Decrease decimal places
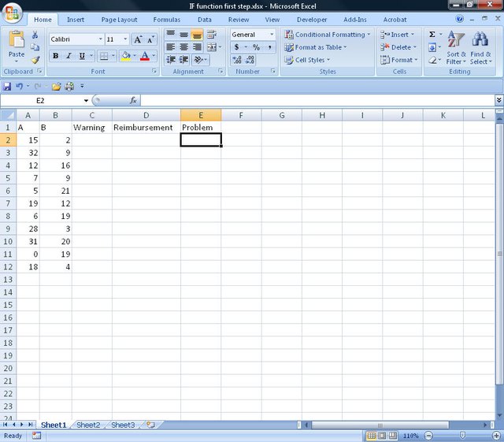Screen dimensions: 504x442 (250, 60)
